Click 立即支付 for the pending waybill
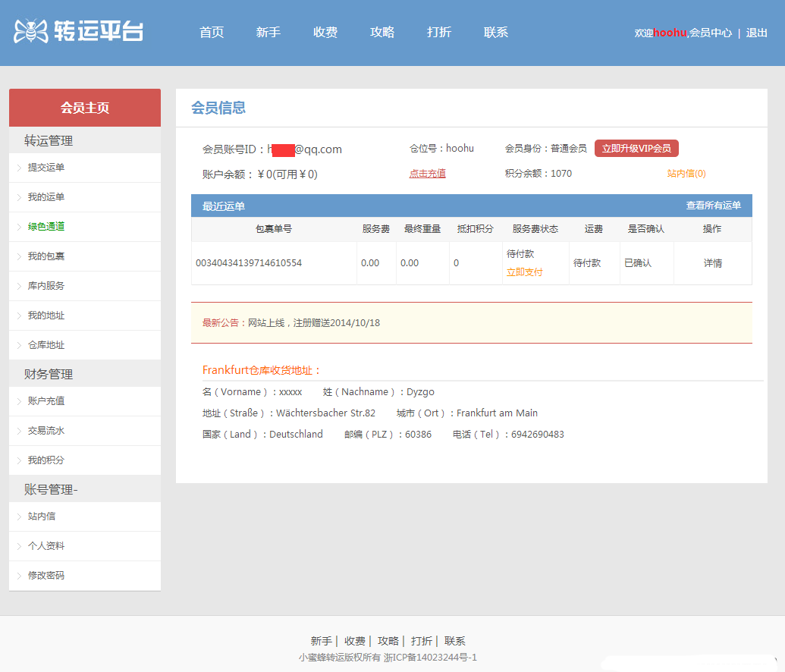Image resolution: width=785 pixels, height=672 pixels. pos(524,272)
